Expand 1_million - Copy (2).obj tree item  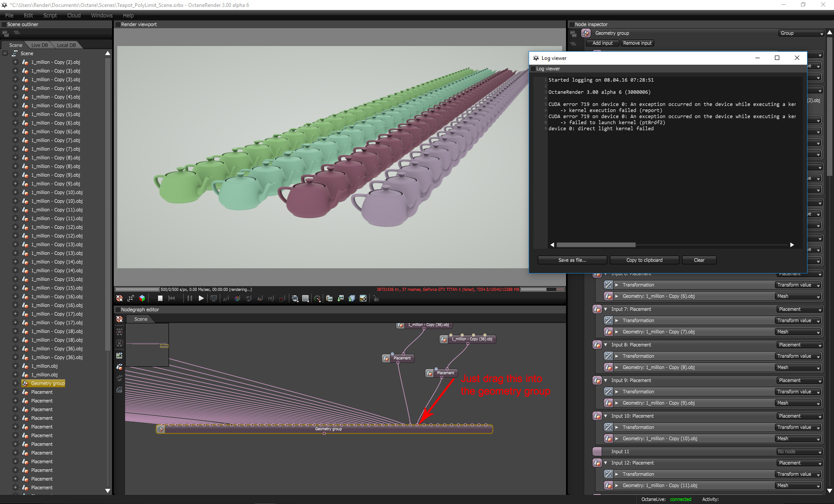[x=15, y=62]
